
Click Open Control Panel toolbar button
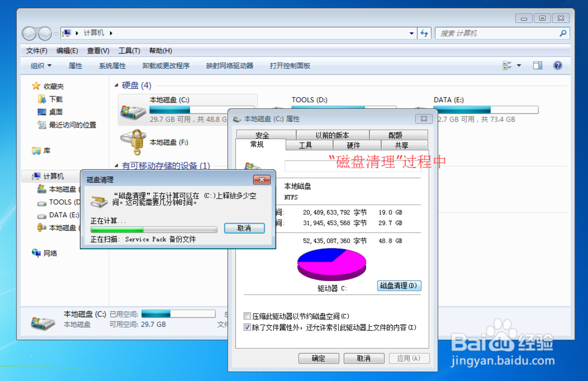290,66
